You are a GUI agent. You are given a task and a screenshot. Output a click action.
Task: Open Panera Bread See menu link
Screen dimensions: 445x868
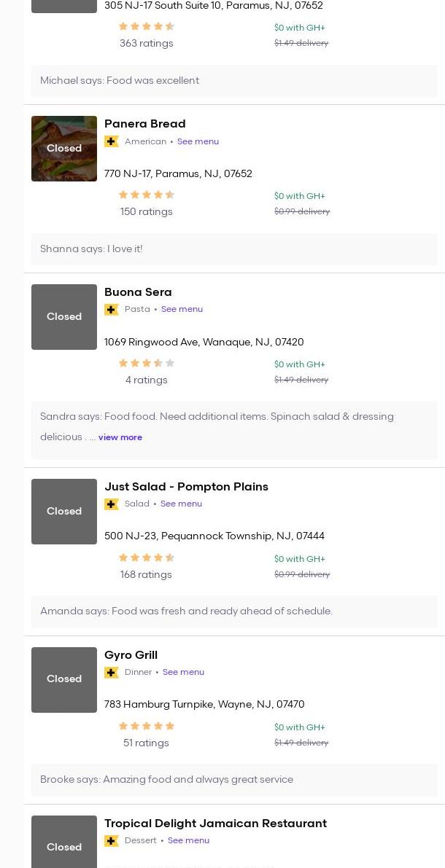(x=198, y=141)
